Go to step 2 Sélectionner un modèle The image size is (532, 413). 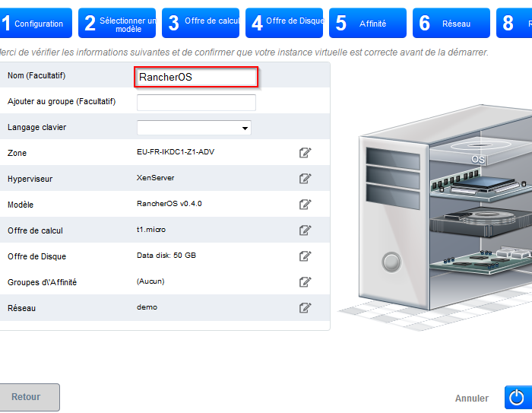coord(119,24)
